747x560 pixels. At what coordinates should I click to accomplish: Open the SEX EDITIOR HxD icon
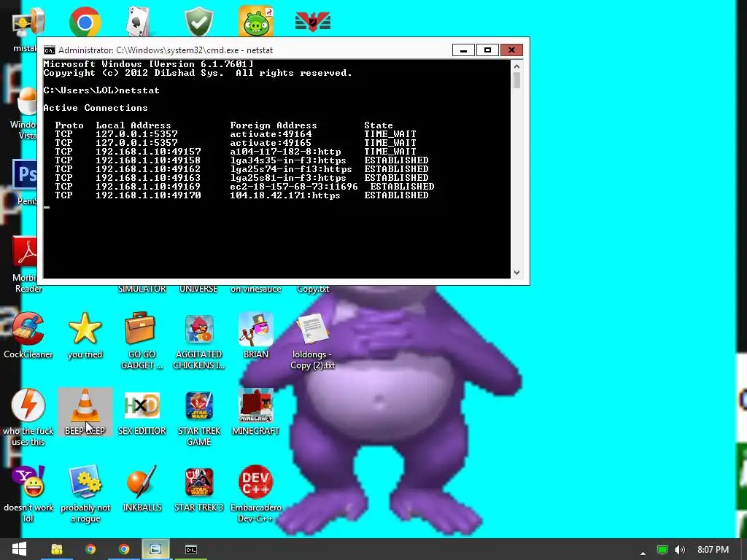pos(142,412)
